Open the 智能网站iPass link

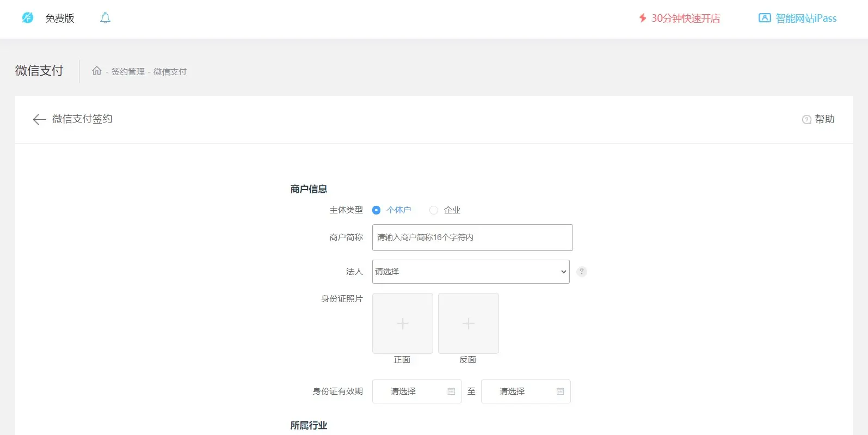pos(806,19)
